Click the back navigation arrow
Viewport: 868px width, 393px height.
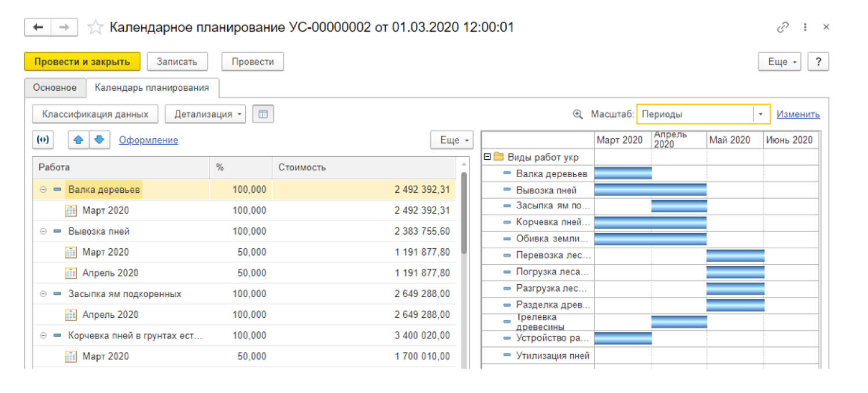click(x=38, y=27)
